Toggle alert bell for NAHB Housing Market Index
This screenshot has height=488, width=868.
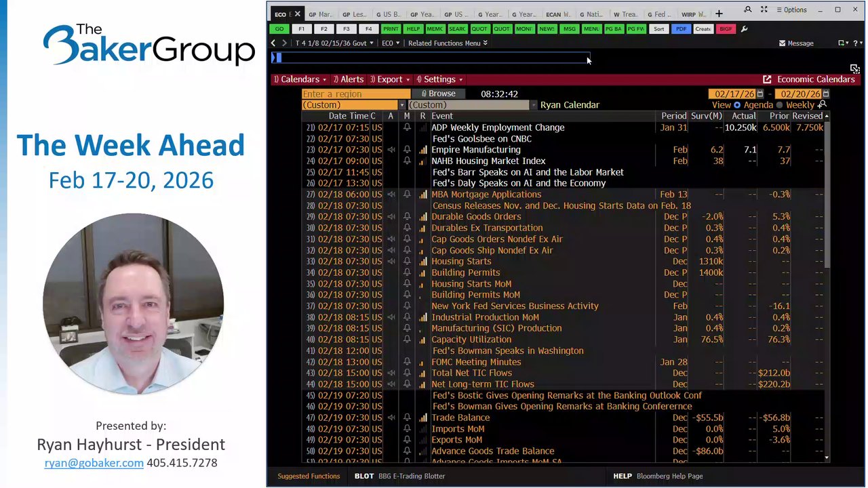[x=407, y=161]
